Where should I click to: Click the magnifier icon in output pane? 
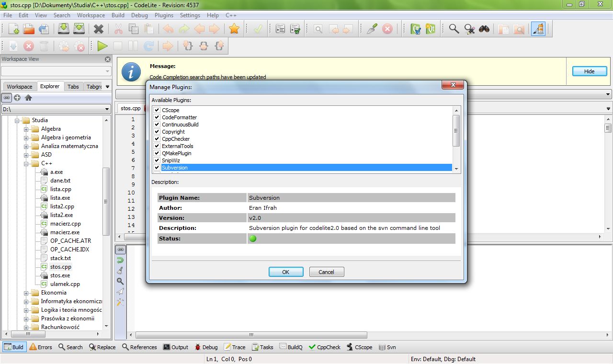coord(120,281)
